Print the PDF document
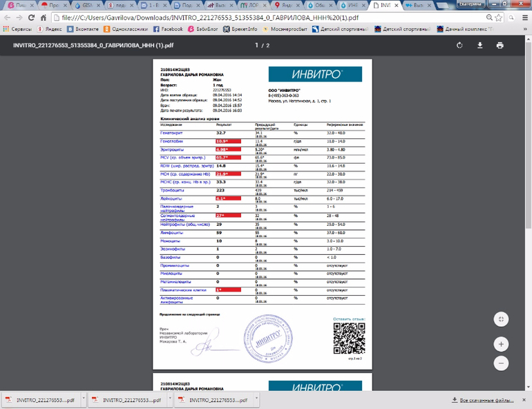532x409 pixels. tap(500, 46)
